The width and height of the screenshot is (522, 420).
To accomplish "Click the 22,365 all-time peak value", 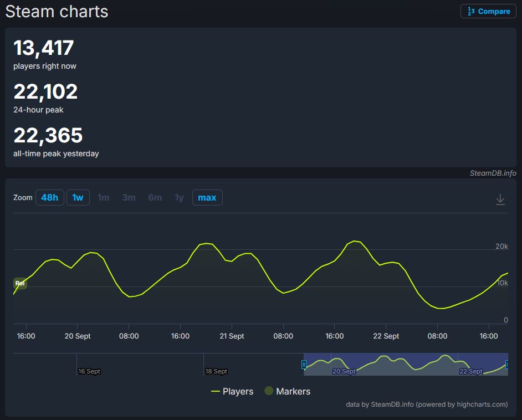I will 48,135.
